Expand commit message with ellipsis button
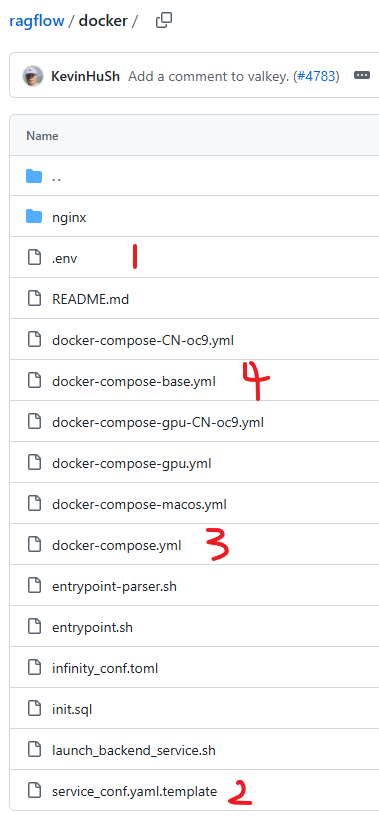The height and width of the screenshot is (825, 379). pos(362,76)
